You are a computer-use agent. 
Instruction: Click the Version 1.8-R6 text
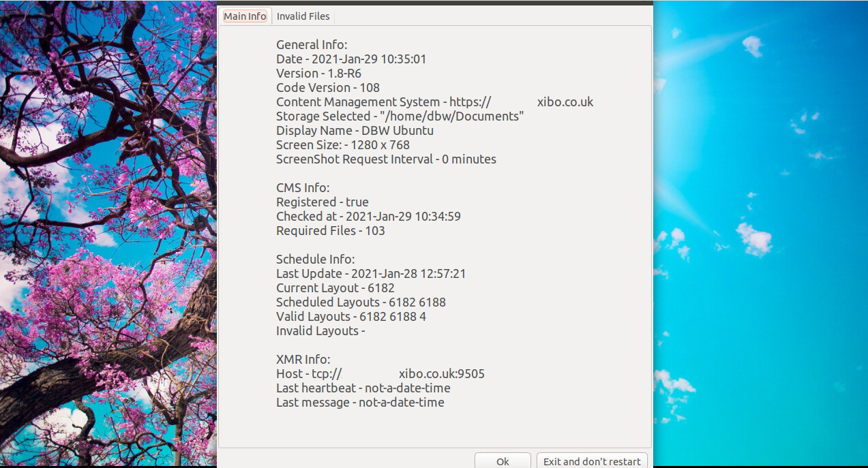(x=320, y=74)
